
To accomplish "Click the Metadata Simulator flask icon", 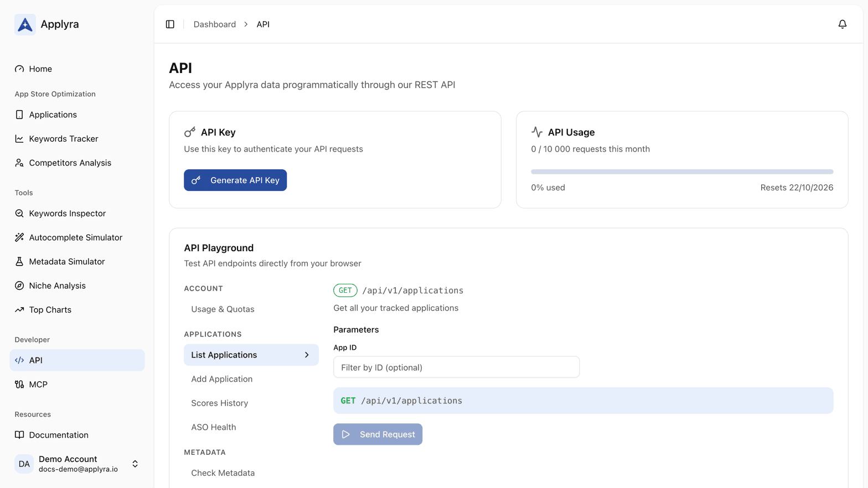I will pos(19,262).
